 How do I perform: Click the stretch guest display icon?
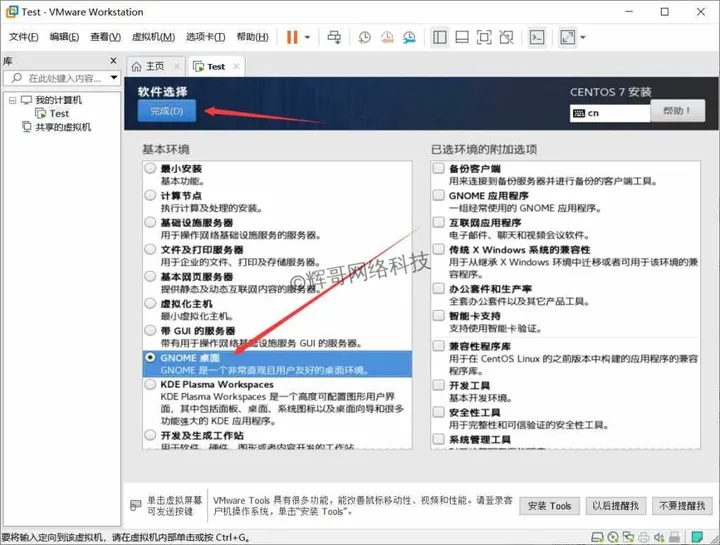(x=568, y=37)
